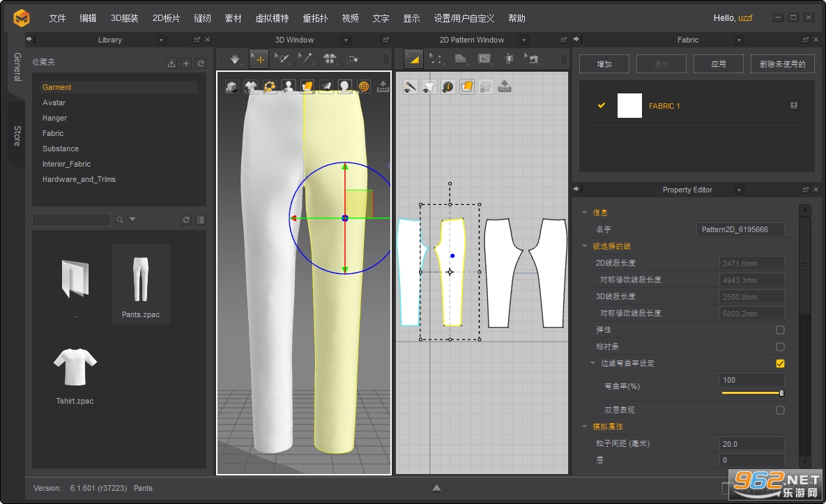Click the library search input field
This screenshot has height=504, width=826.
click(71, 220)
